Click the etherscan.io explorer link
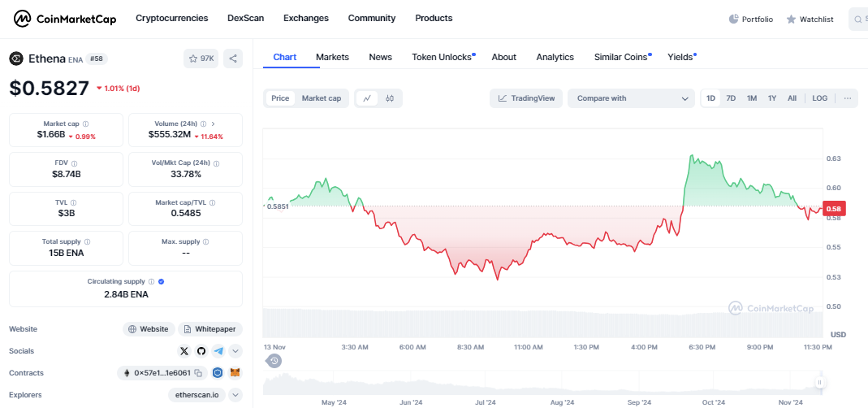 (197, 395)
